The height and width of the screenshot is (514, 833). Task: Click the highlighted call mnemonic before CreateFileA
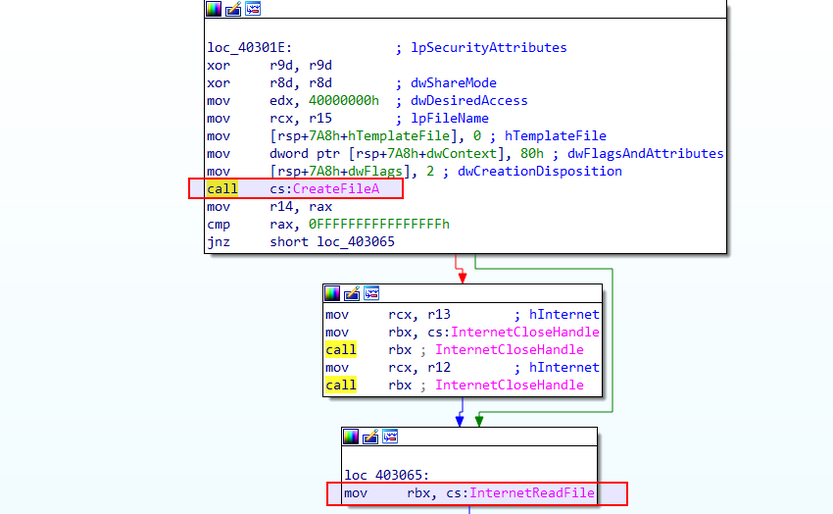223,189
